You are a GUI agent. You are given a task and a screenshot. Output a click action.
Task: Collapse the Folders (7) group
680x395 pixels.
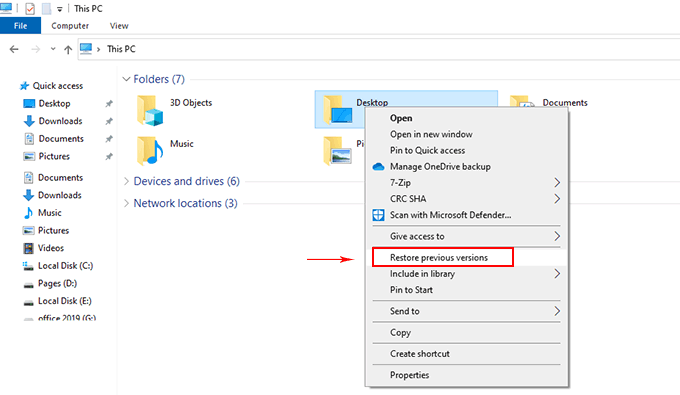(x=126, y=79)
